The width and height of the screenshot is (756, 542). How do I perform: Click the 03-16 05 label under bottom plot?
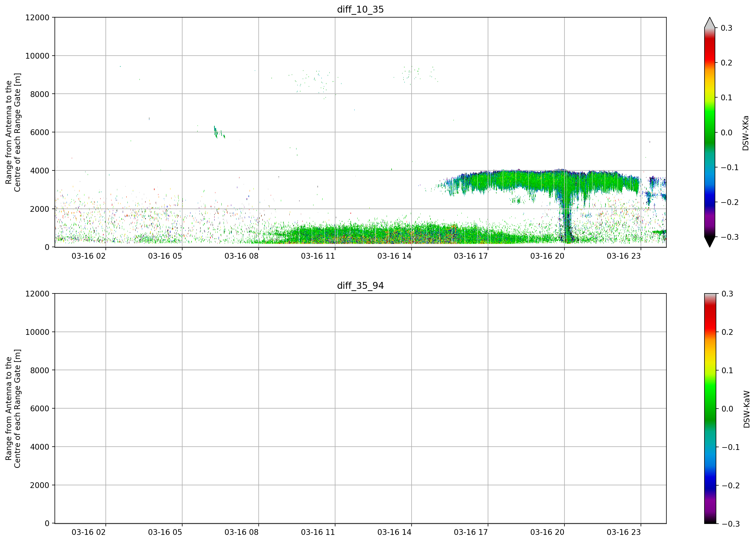[x=165, y=532]
